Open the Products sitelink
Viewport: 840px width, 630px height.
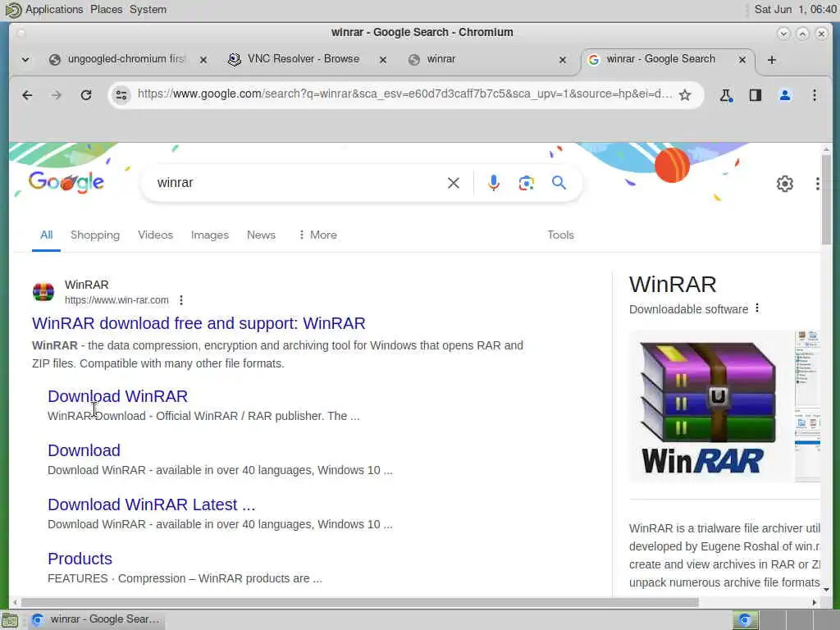pyautogui.click(x=80, y=558)
